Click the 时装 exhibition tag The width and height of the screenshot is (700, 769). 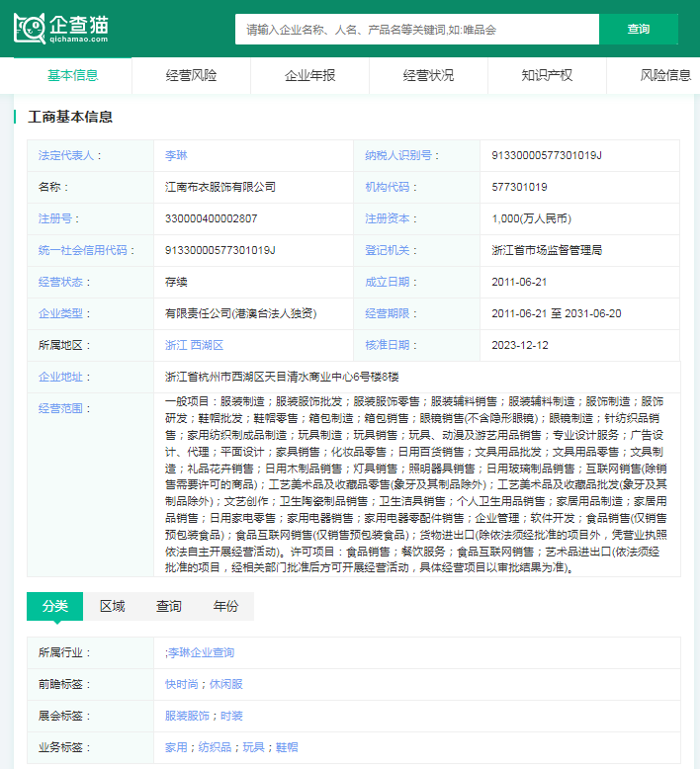pyautogui.click(x=231, y=716)
